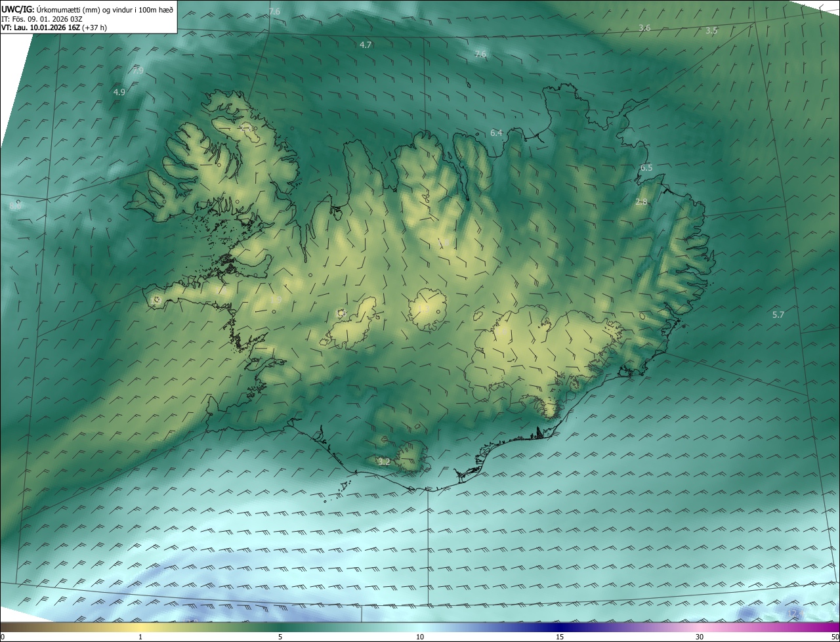Click the map value label '2.8'
This screenshot has height=642, width=840.
coord(641,202)
